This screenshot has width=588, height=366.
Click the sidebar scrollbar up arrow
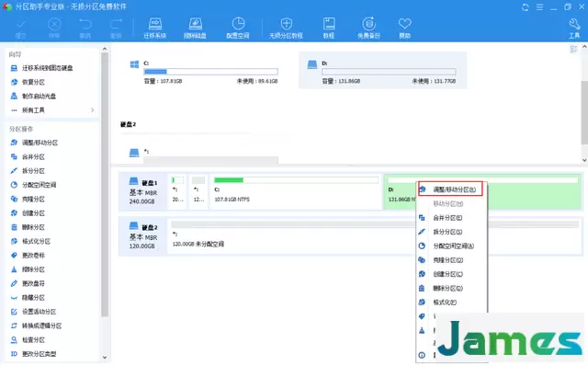(x=105, y=49)
